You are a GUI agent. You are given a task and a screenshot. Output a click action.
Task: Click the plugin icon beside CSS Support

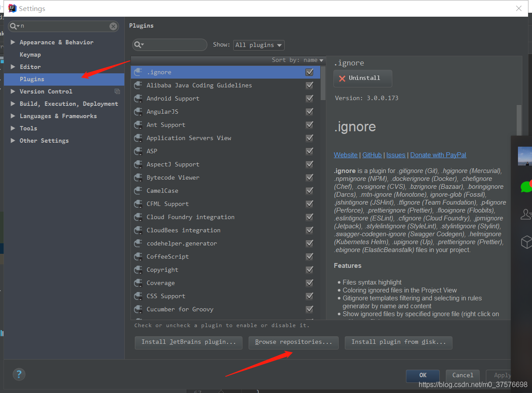click(x=138, y=296)
